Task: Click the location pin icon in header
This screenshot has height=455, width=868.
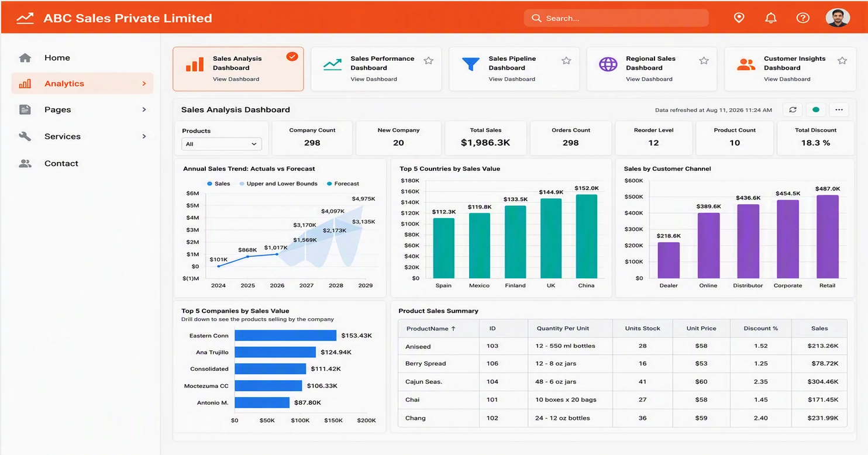Action: pos(739,18)
